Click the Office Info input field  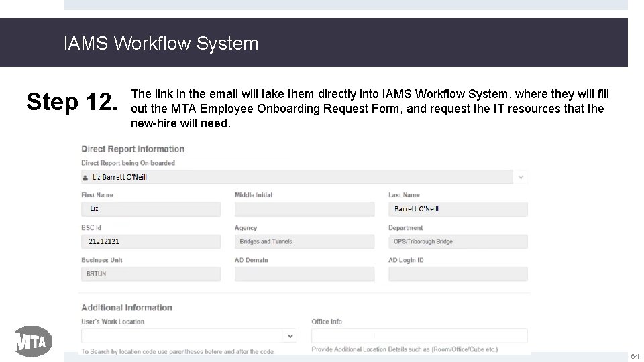click(x=419, y=336)
